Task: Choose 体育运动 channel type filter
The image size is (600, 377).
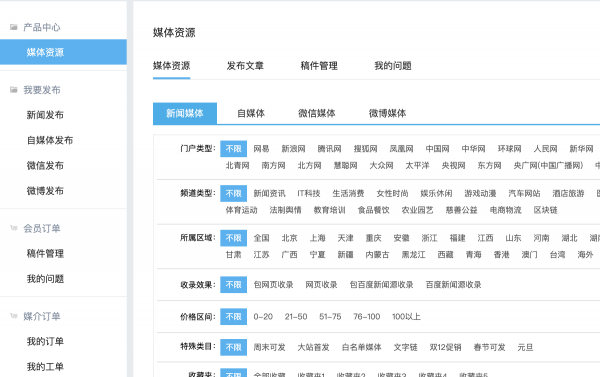Action: tap(241, 210)
